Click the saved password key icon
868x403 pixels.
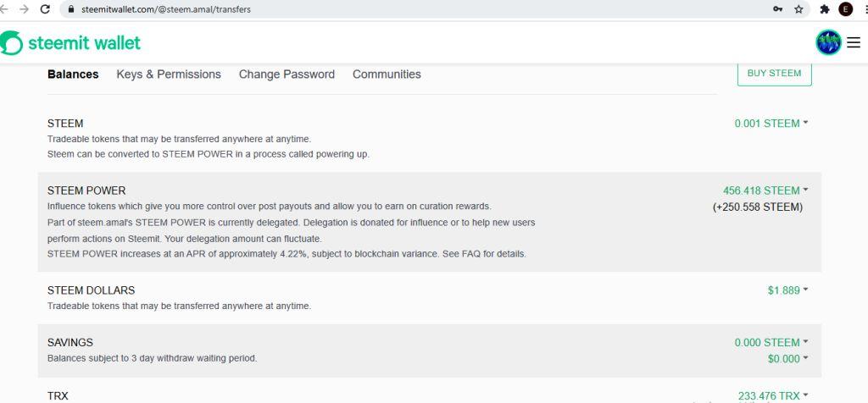point(777,9)
